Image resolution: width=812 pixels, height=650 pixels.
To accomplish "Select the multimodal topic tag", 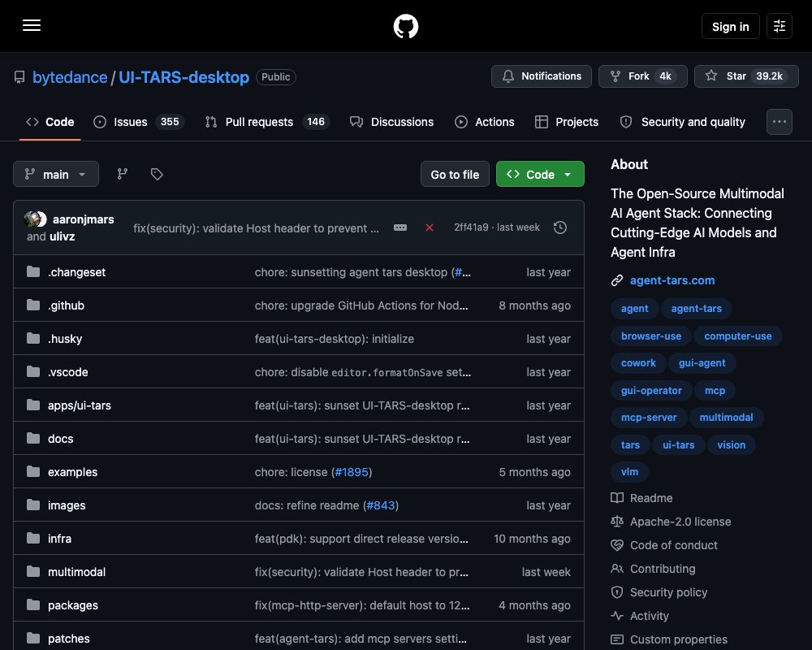I will pyautogui.click(x=726, y=418).
